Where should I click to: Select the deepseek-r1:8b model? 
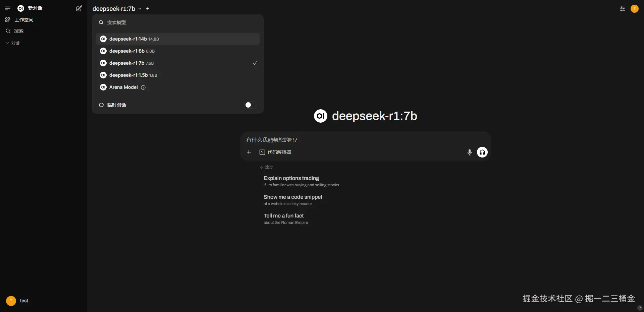(178, 51)
